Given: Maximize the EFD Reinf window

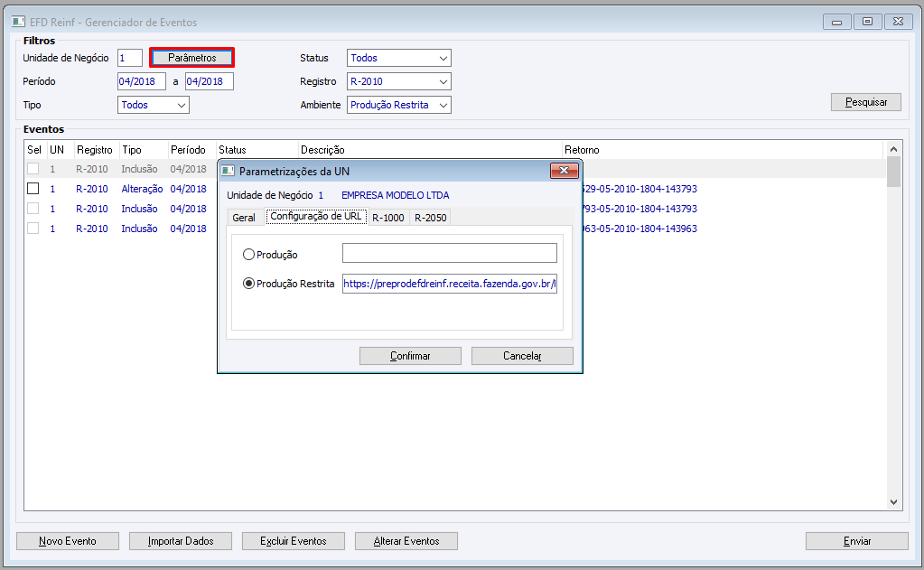Looking at the screenshot, I should click(867, 22).
